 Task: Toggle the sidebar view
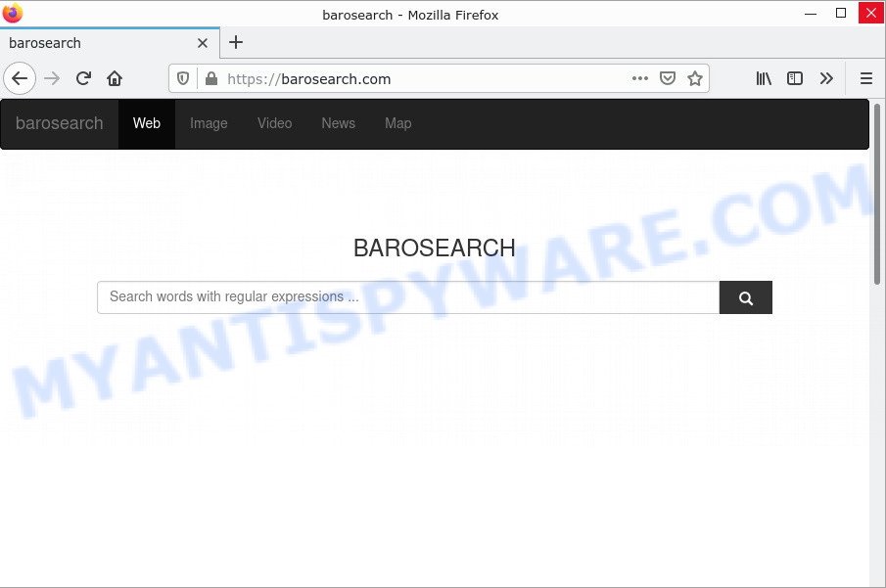(794, 78)
